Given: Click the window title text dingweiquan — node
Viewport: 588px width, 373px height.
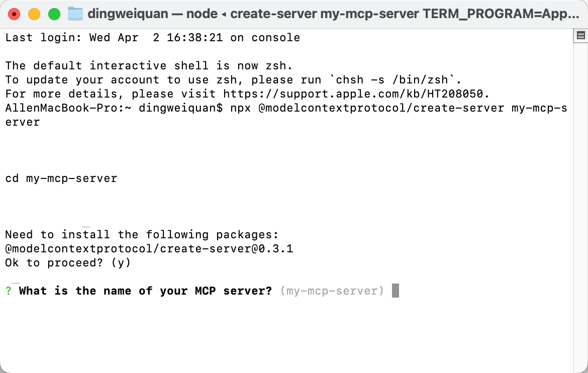Looking at the screenshot, I should coord(153,14).
